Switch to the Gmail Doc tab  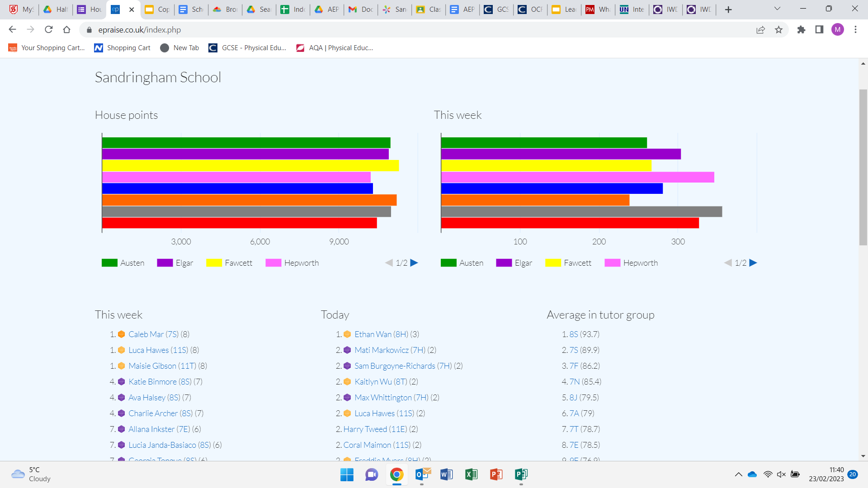[361, 9]
